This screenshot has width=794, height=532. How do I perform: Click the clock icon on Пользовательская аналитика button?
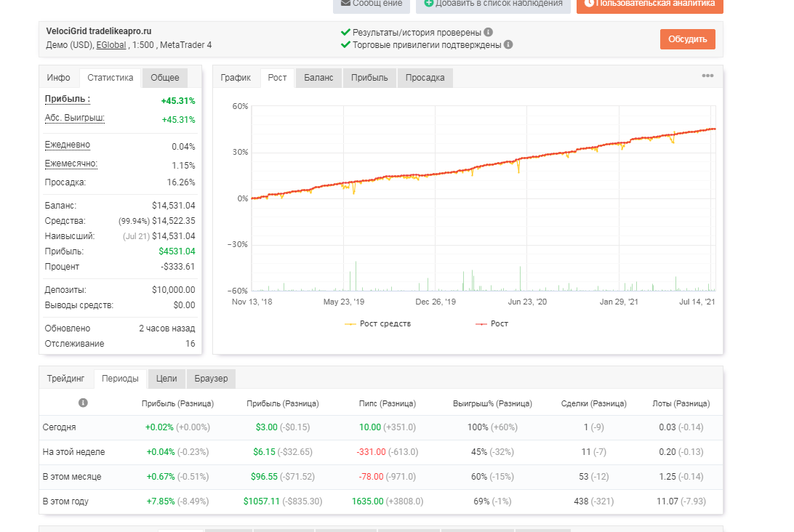(x=589, y=3)
